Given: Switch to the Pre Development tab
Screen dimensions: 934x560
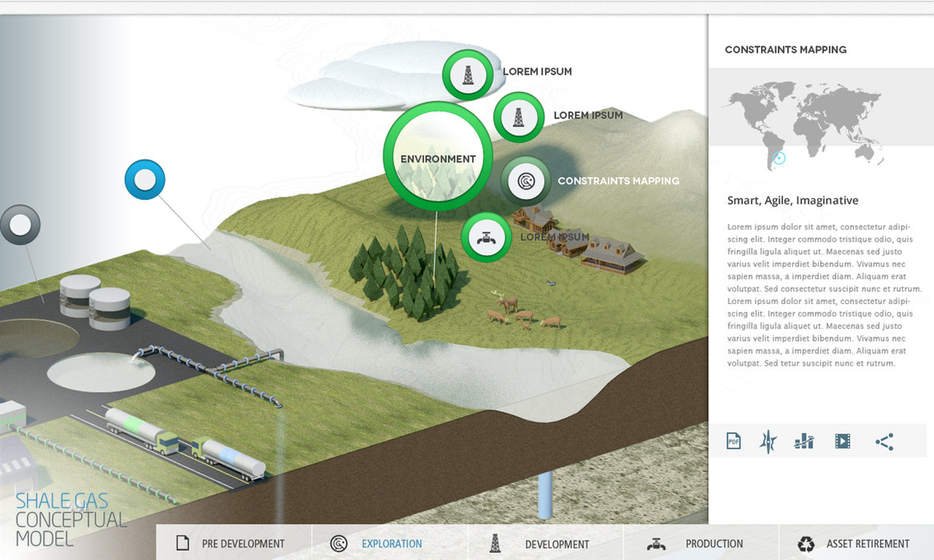Looking at the screenshot, I should (x=233, y=544).
